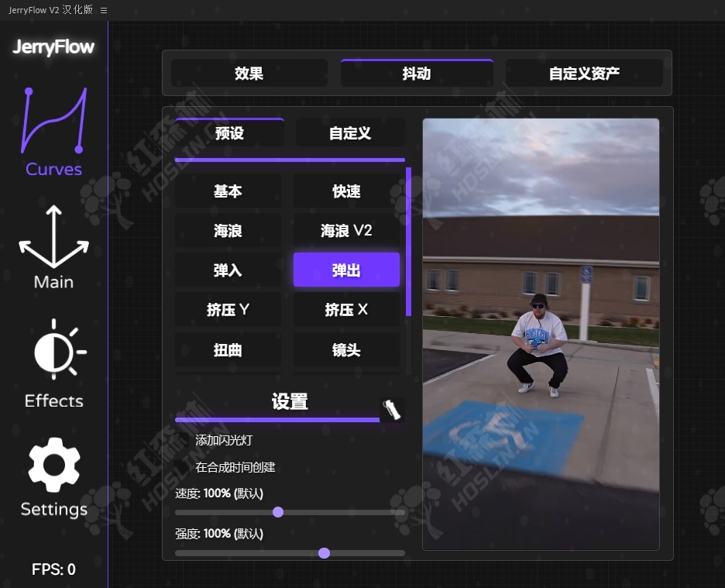This screenshot has height=588, width=725.
Task: Choose the 海浪 preset
Action: pos(228,230)
